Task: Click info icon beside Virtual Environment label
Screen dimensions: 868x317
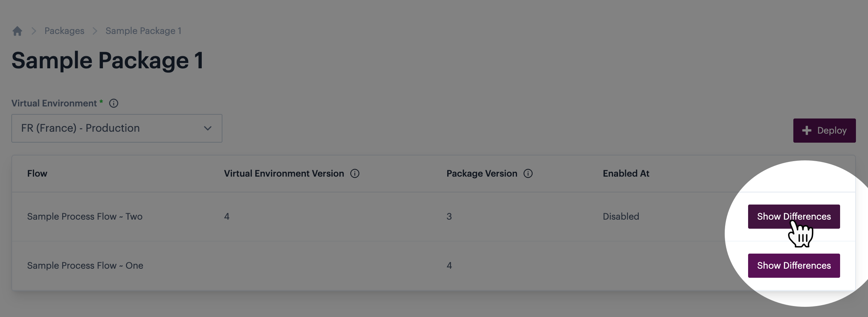Action: pyautogui.click(x=113, y=103)
